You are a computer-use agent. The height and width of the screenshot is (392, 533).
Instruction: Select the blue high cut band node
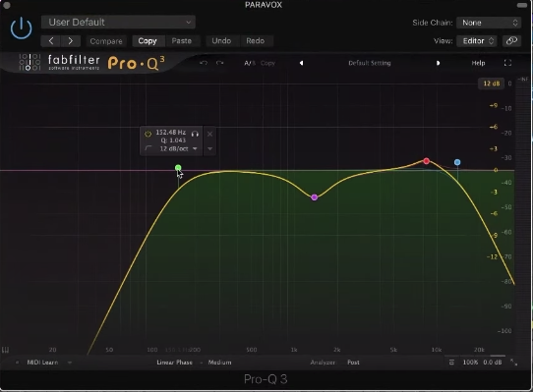coord(457,162)
